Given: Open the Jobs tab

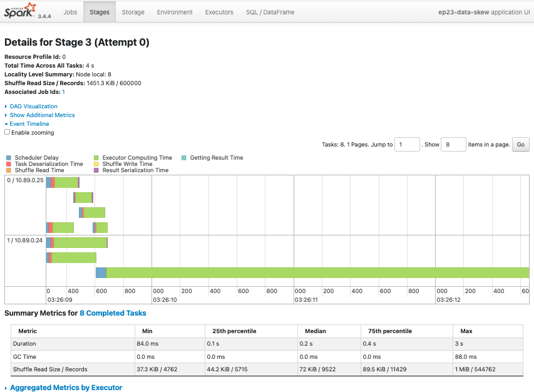Looking at the screenshot, I should [70, 12].
